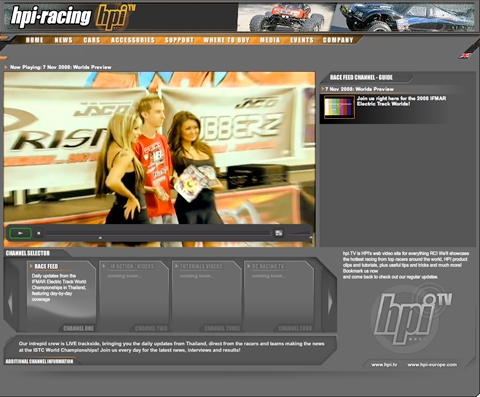Click the play button in the video player

tap(20, 233)
